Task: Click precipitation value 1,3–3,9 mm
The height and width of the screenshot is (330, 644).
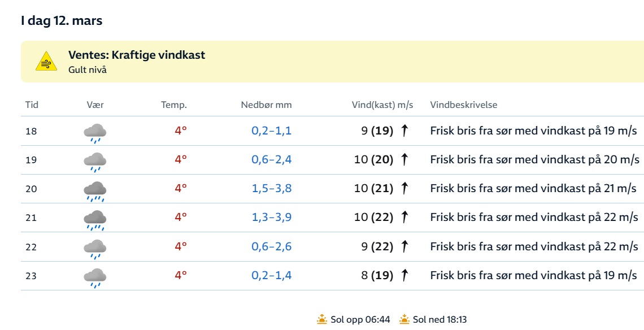Action: (x=271, y=218)
